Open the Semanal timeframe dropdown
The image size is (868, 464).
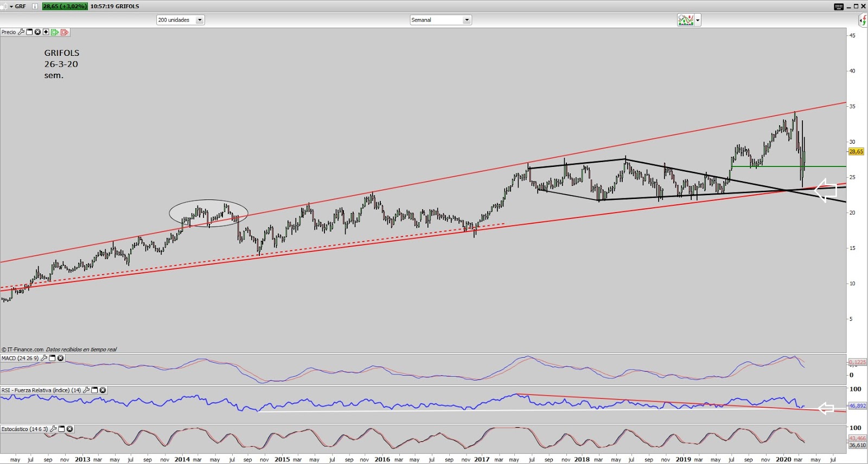pyautogui.click(x=441, y=20)
